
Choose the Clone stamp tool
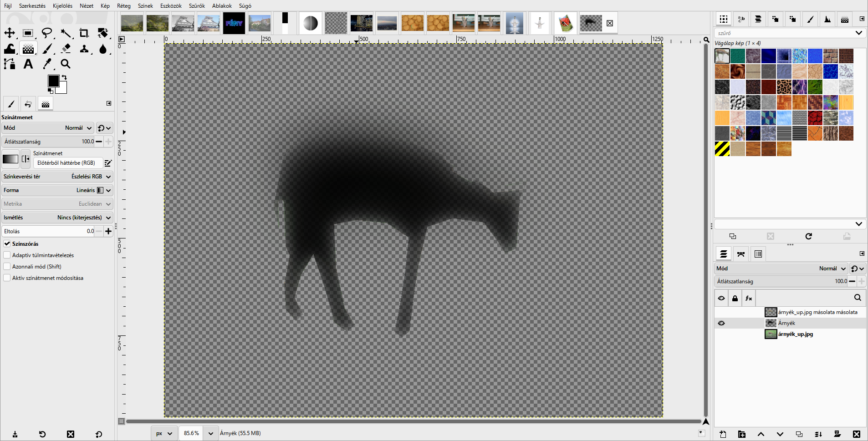coord(84,48)
